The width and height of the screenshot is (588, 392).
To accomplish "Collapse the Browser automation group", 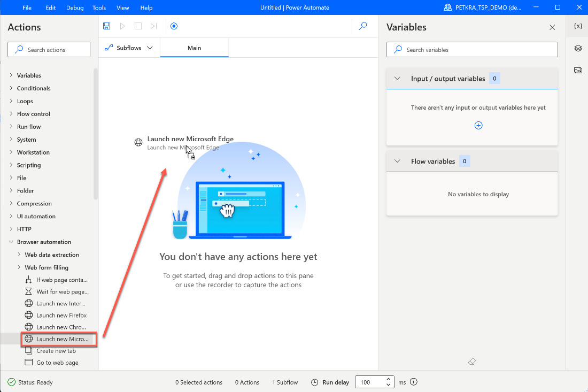I will [11, 242].
